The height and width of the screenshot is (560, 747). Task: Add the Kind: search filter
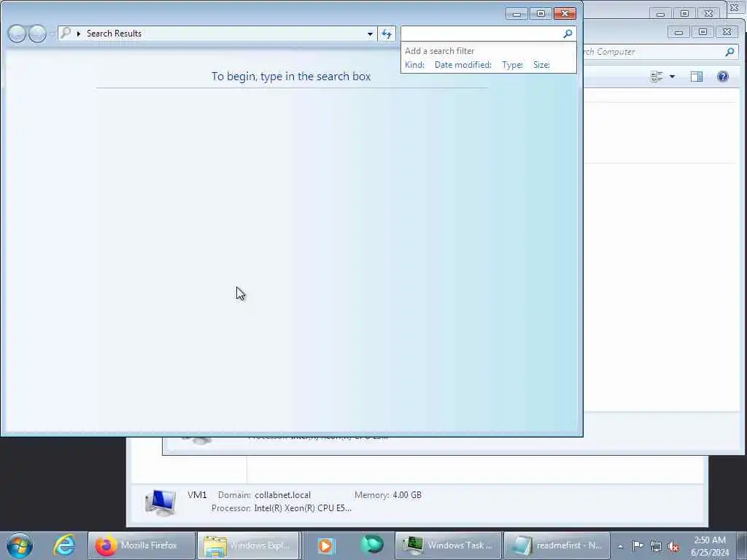point(414,65)
